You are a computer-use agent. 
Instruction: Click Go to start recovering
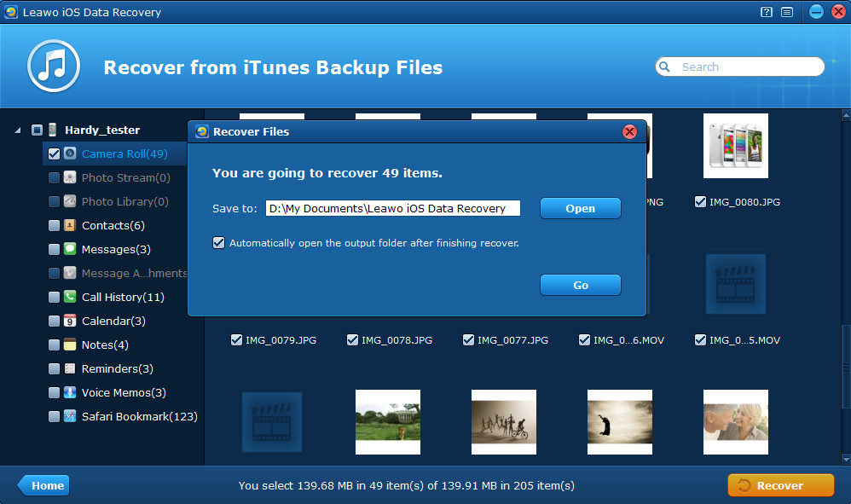(x=580, y=285)
